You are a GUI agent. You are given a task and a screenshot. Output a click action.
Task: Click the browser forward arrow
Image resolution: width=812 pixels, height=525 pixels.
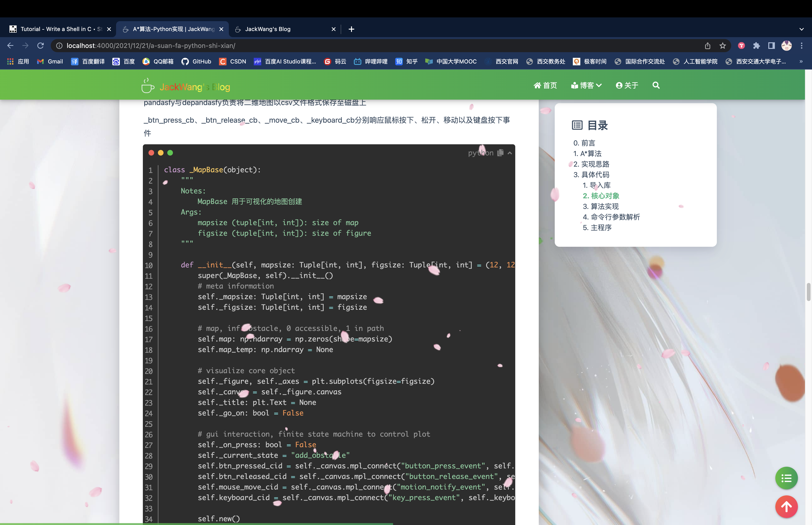tap(25, 46)
